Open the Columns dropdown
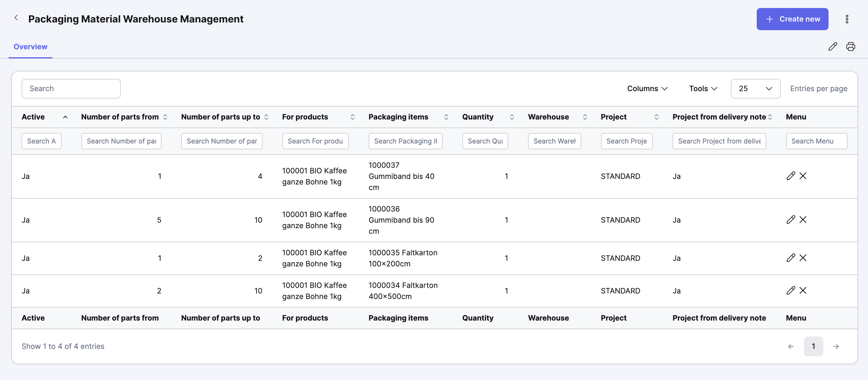868x380 pixels. click(x=647, y=88)
